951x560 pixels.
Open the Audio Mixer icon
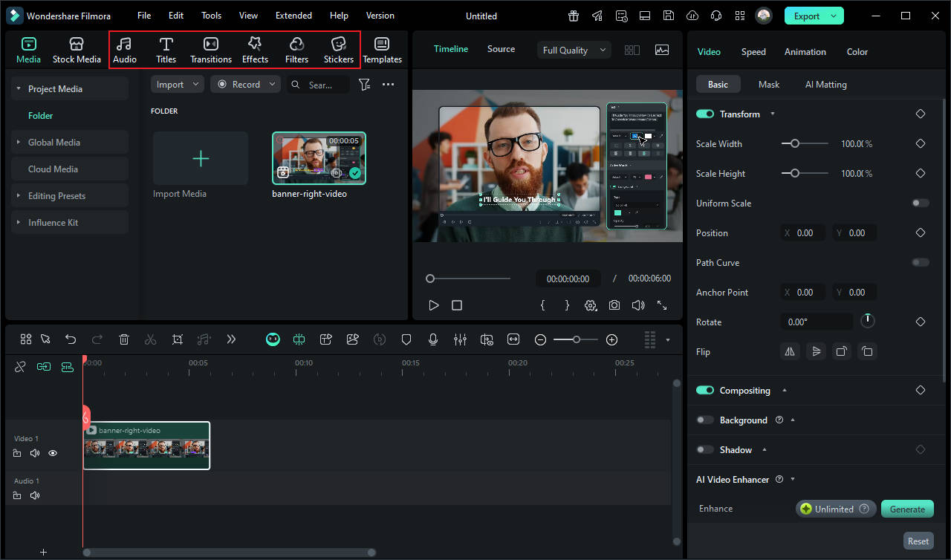[460, 339]
